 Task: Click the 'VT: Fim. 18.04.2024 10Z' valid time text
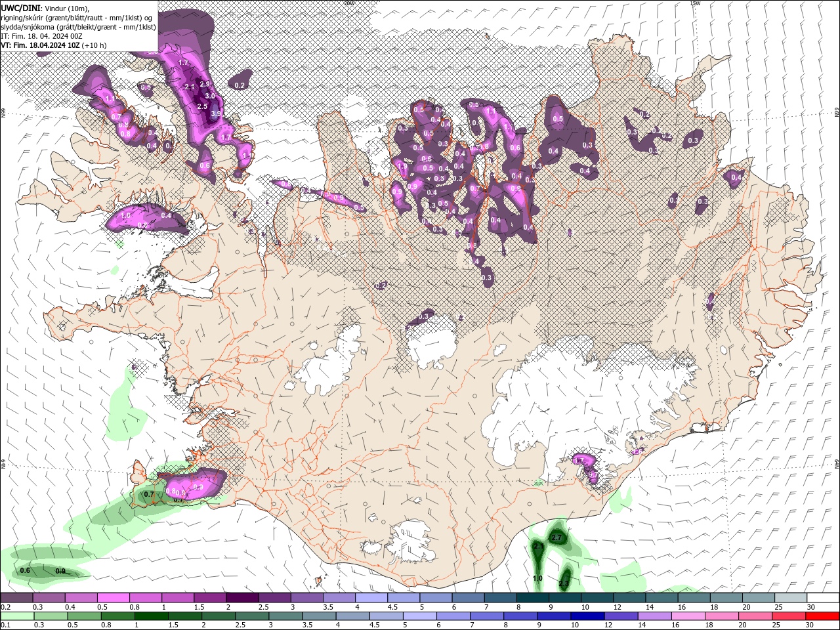pyautogui.click(x=41, y=45)
